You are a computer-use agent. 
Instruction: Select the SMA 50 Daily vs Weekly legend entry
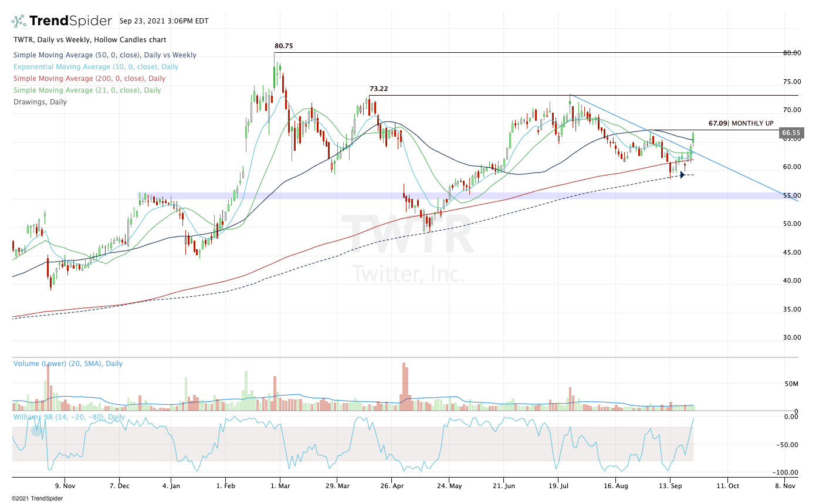pyautogui.click(x=105, y=55)
